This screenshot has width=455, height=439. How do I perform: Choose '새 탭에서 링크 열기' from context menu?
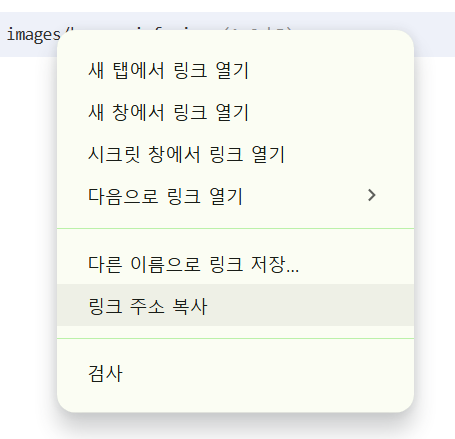click(x=235, y=71)
